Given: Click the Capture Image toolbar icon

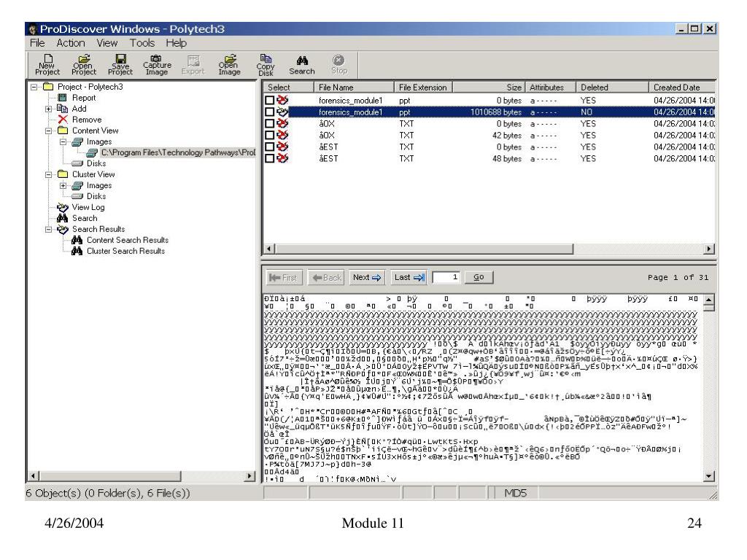Looking at the screenshot, I should 157,65.
